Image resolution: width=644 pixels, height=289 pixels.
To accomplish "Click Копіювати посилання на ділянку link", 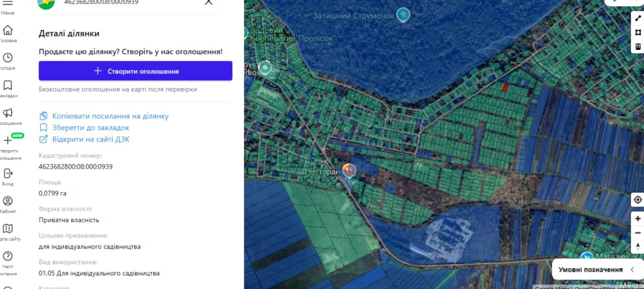I will coord(110,116).
